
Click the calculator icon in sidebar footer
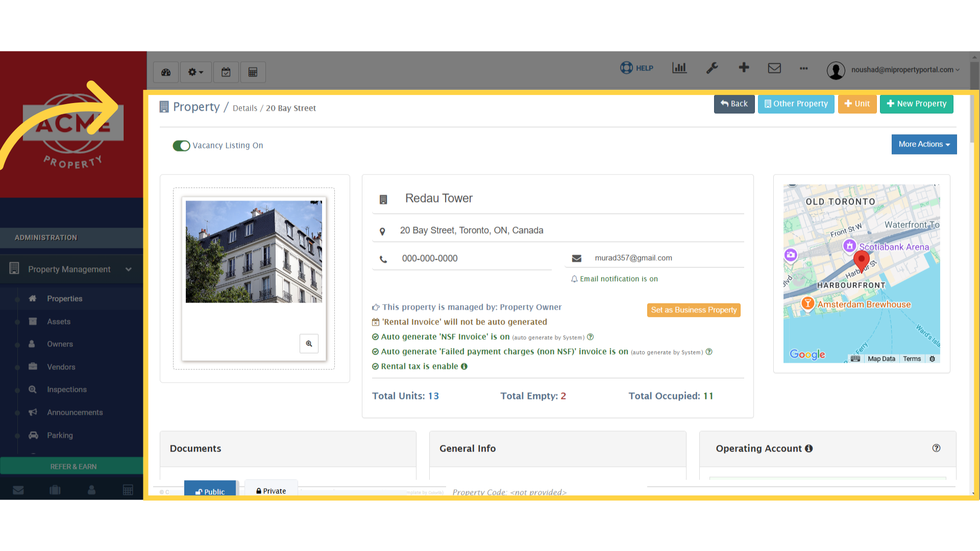tap(128, 490)
